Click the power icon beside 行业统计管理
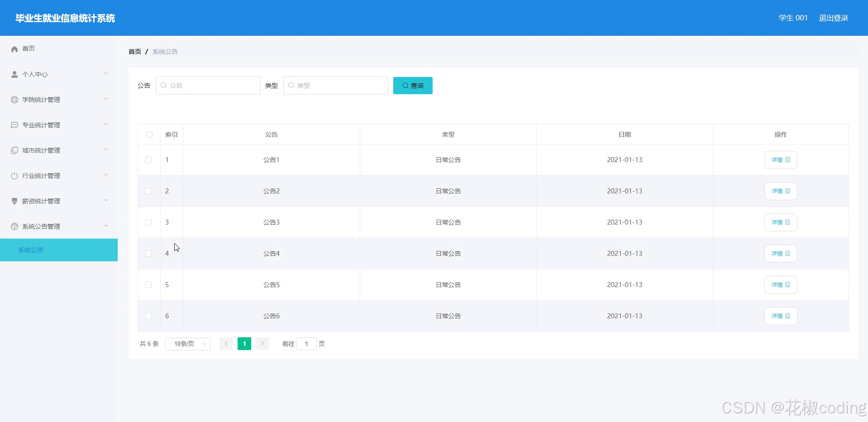Image resolution: width=868 pixels, height=422 pixels. click(14, 176)
